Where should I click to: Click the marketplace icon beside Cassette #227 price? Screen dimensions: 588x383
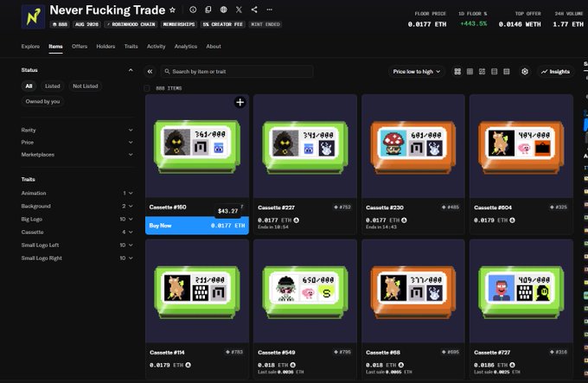[x=297, y=220]
